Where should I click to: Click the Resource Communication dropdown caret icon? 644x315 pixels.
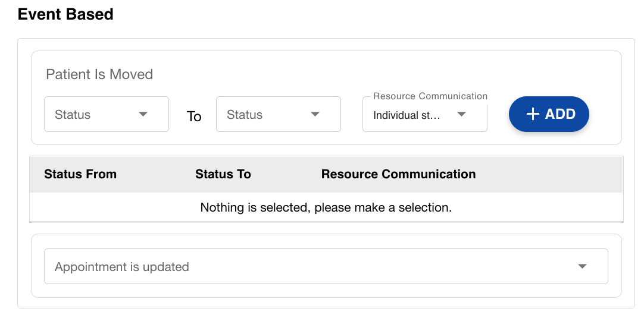coord(461,115)
